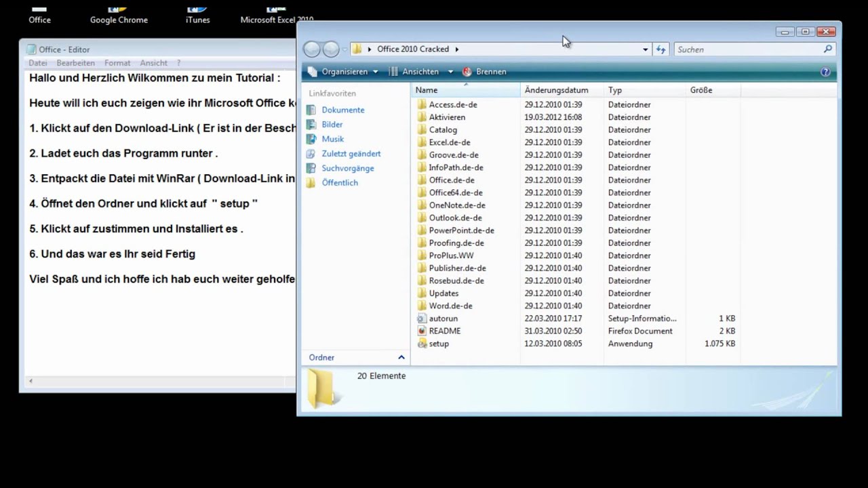Screen dimensions: 868x488
Task: Click the setup application icon
Action: pos(421,344)
